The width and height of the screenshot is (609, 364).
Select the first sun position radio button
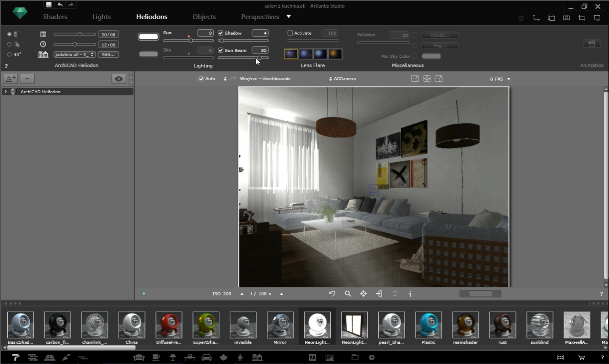pyautogui.click(x=9, y=34)
